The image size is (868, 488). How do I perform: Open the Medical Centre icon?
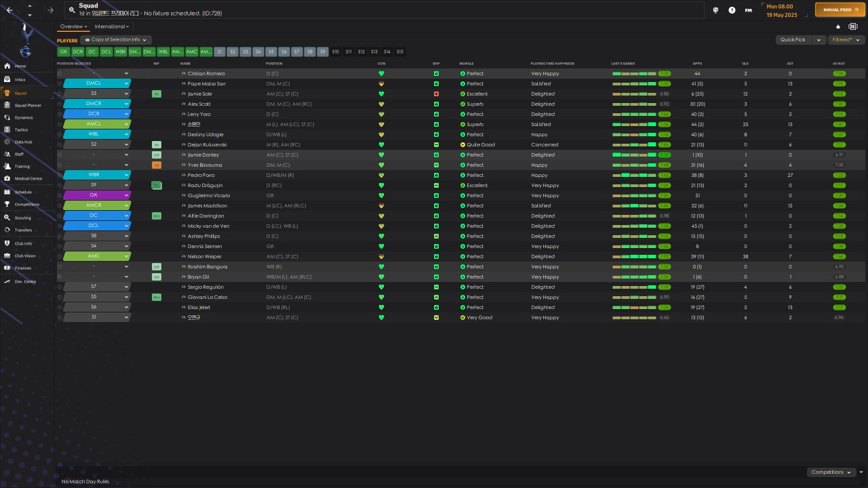[7, 179]
